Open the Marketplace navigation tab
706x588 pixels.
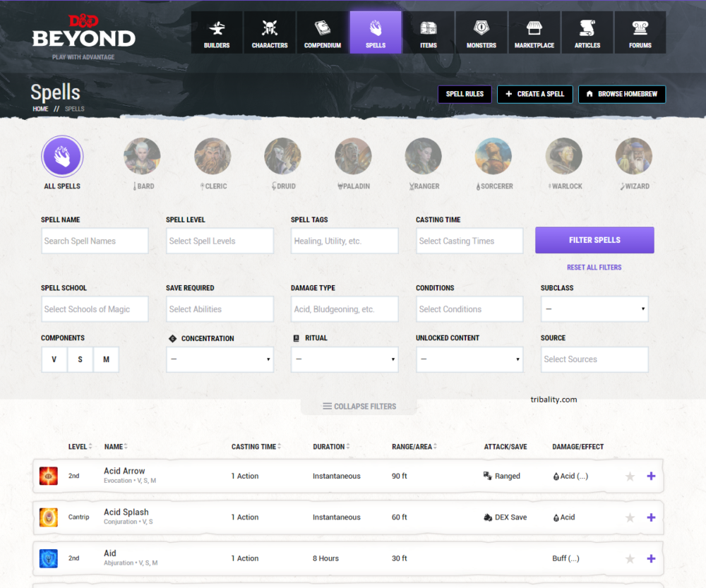534,32
